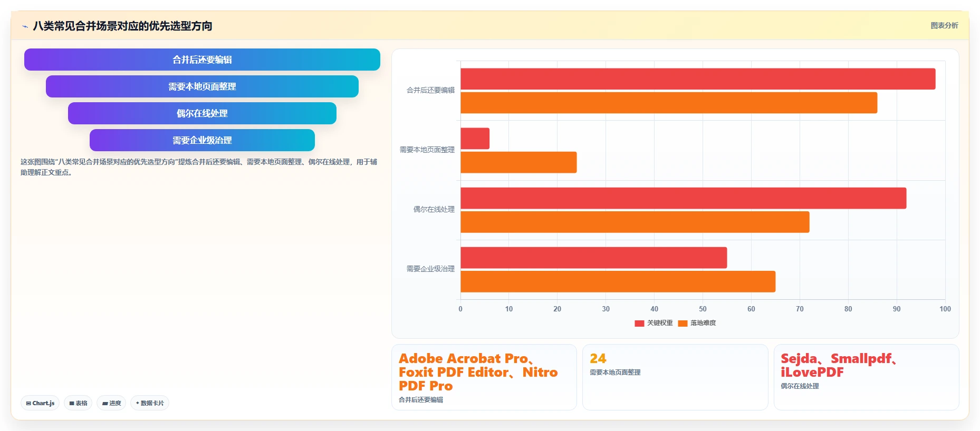The image size is (980, 431).
Task: Click the orange bar for 偶尔在线处理
Action: (x=635, y=222)
